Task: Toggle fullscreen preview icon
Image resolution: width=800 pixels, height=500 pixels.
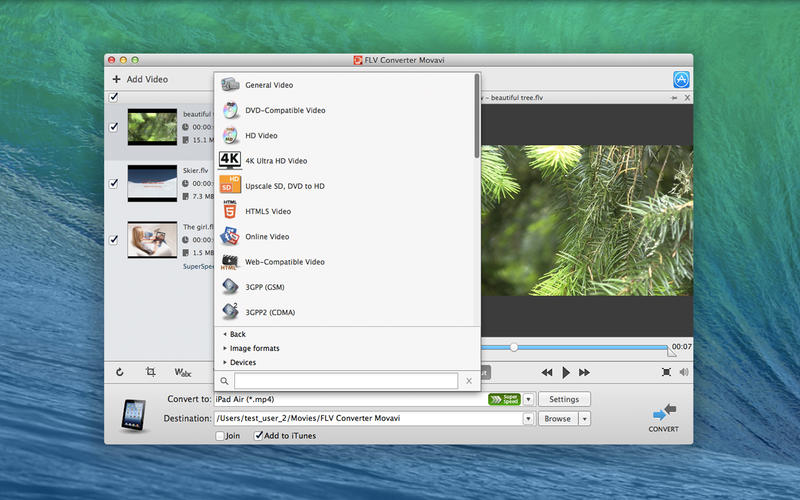Action: tap(666, 372)
